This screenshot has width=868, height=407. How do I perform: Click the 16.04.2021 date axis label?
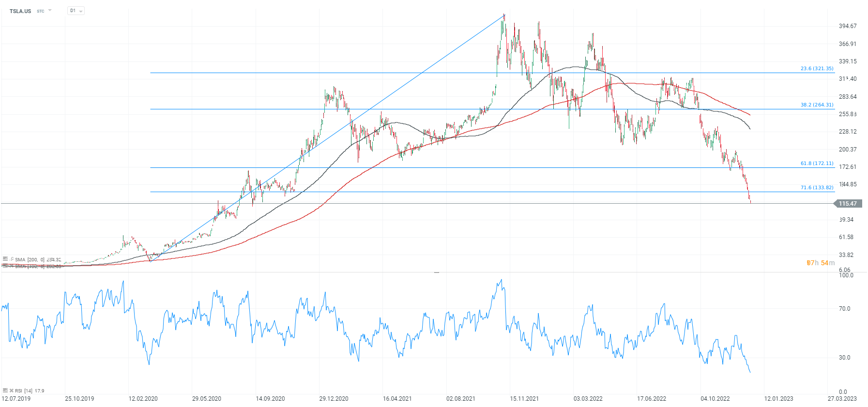(x=397, y=399)
